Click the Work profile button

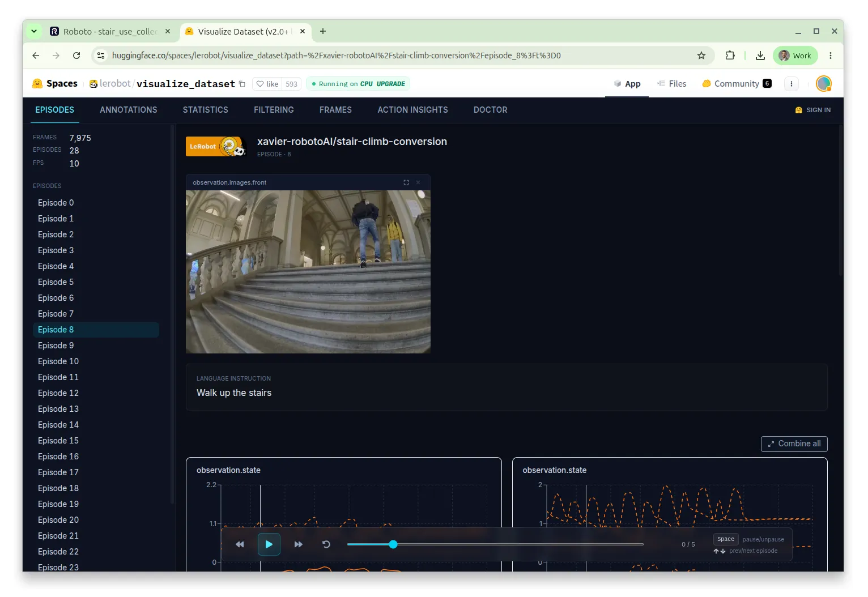coord(795,56)
